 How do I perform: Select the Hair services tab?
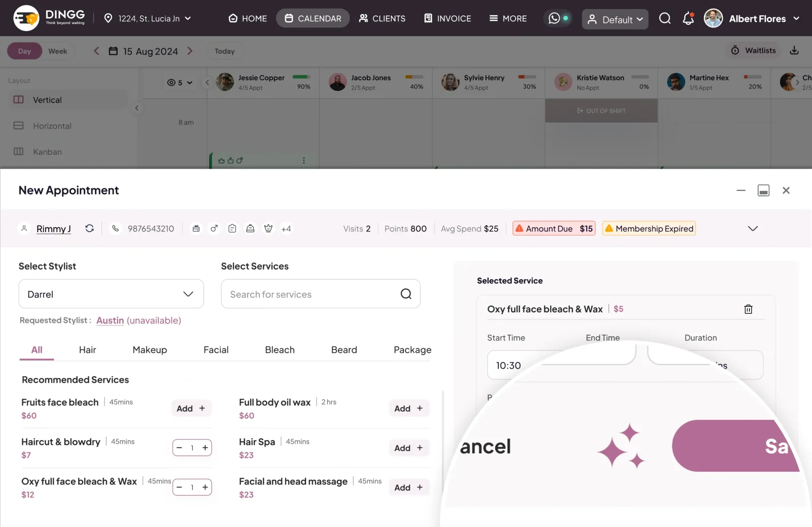click(x=87, y=350)
